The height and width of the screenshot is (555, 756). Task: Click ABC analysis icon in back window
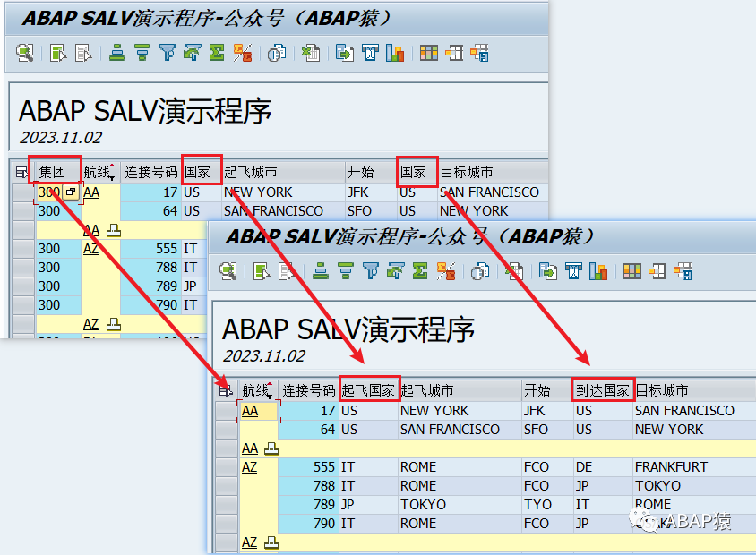pyautogui.click(x=370, y=53)
